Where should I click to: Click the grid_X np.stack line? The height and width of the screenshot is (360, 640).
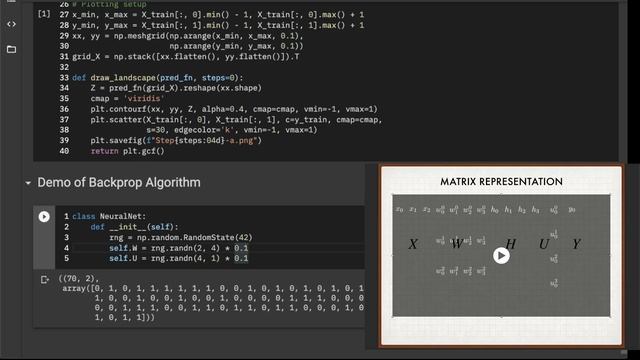pos(186,57)
